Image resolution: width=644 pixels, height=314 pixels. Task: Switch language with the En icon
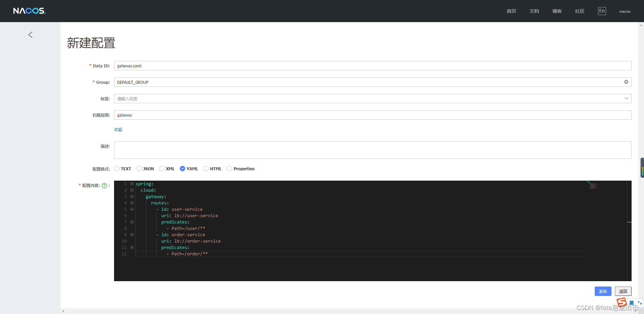point(602,11)
